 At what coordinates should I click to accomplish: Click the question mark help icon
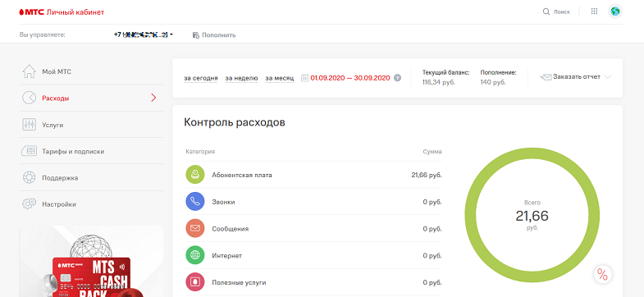[397, 78]
